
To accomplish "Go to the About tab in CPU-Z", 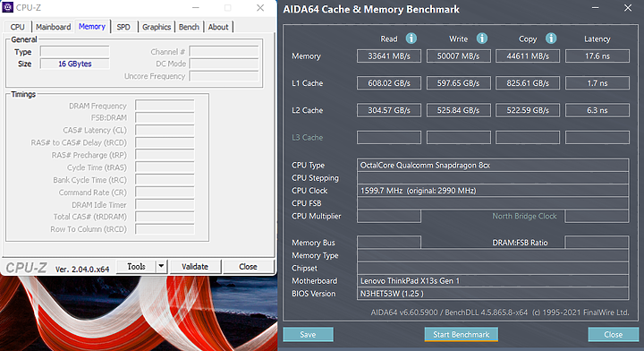I will (218, 27).
